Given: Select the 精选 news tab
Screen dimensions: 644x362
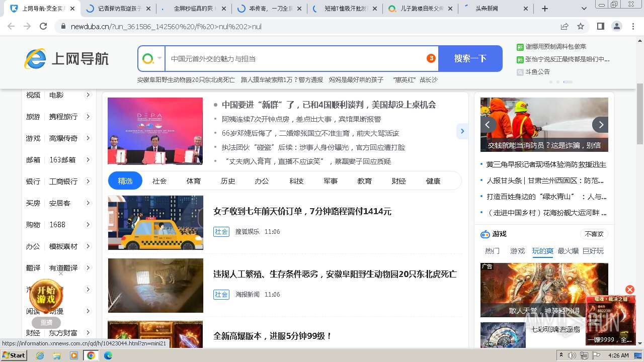Looking at the screenshot, I should click(x=125, y=181).
